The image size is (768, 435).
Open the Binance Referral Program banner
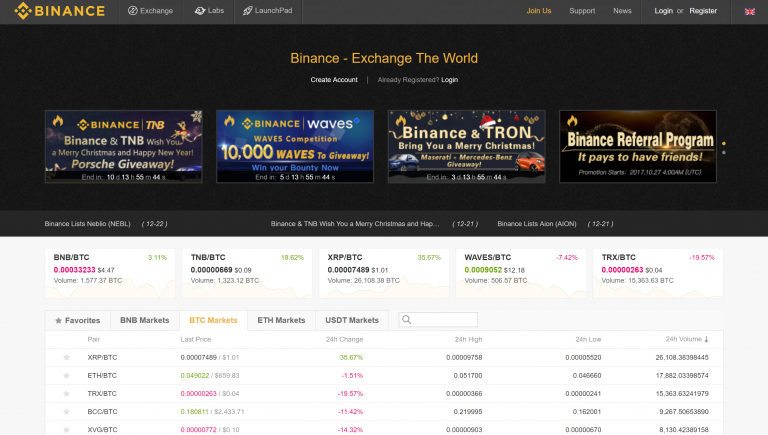click(638, 146)
